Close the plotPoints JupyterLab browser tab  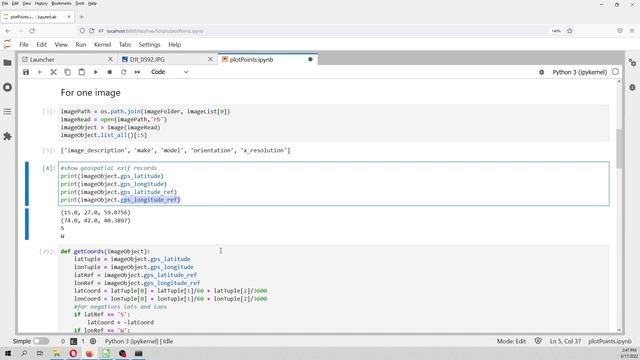click(x=69, y=17)
